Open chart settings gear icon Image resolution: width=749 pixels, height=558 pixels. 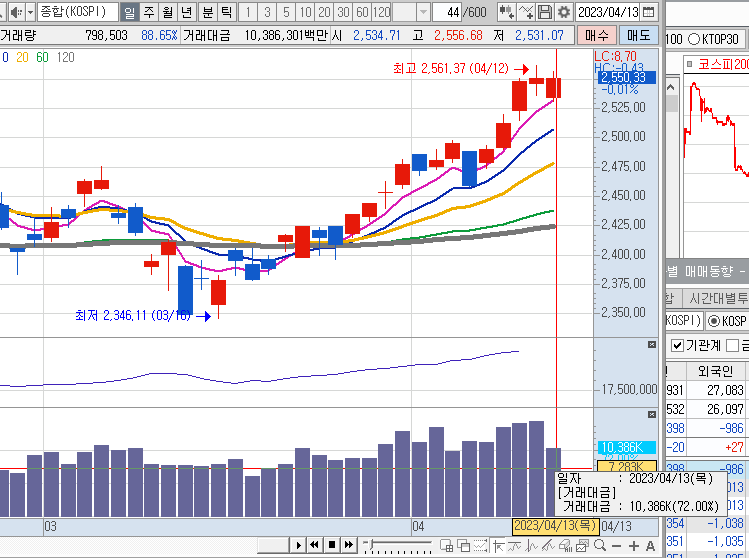point(564,12)
